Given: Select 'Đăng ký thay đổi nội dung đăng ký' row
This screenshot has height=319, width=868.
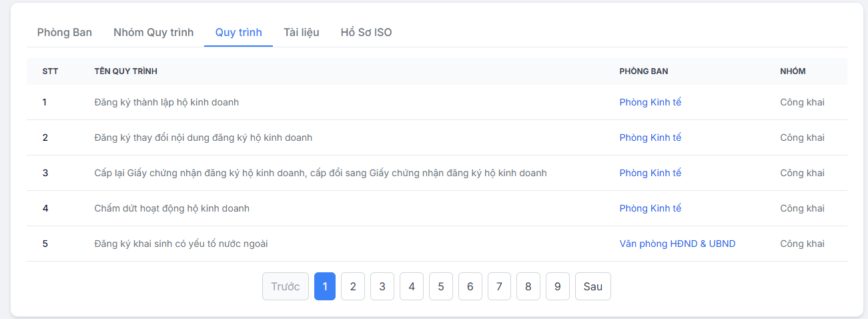Looking at the screenshot, I should pos(437,137).
